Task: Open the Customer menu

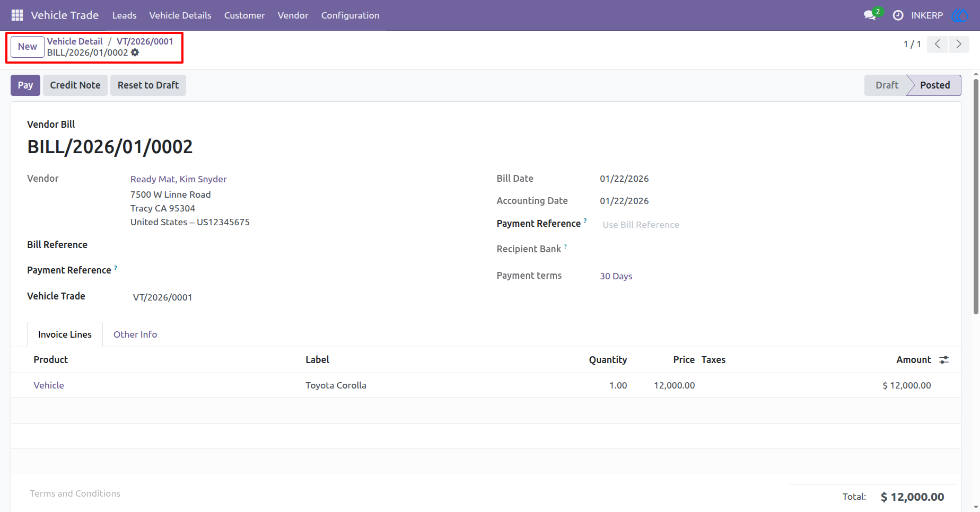Action: 244,15
